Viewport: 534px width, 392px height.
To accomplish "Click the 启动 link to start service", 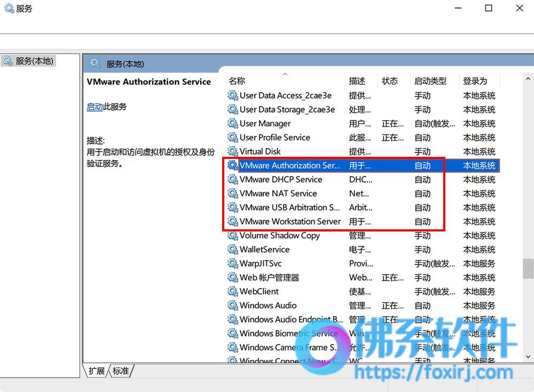I will [x=95, y=107].
